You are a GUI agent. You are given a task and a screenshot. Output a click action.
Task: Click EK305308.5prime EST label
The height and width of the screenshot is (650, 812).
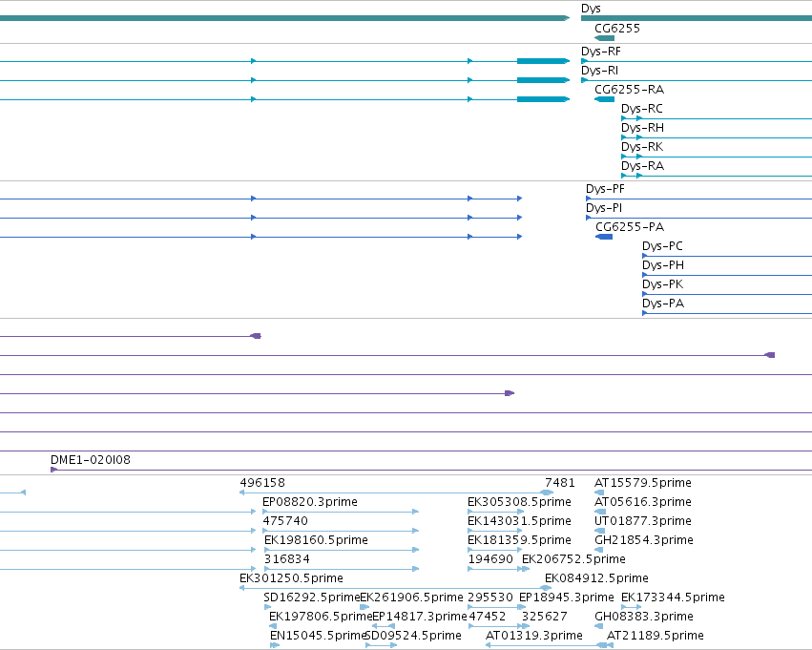click(519, 502)
